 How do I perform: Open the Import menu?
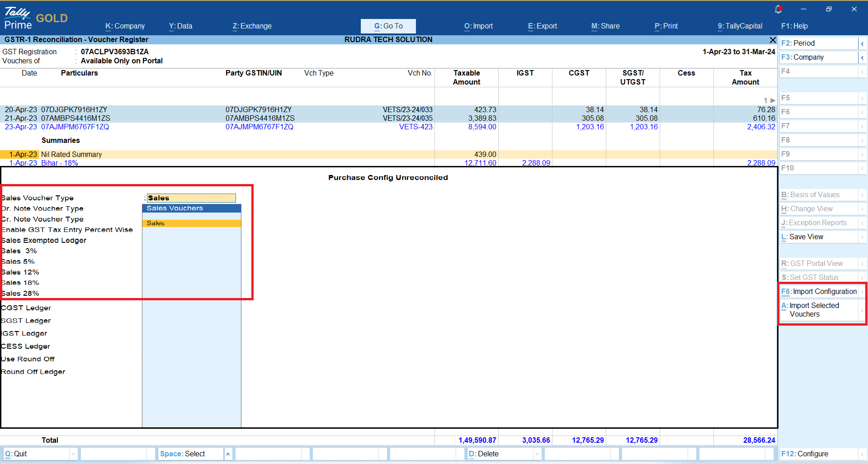[x=478, y=26]
